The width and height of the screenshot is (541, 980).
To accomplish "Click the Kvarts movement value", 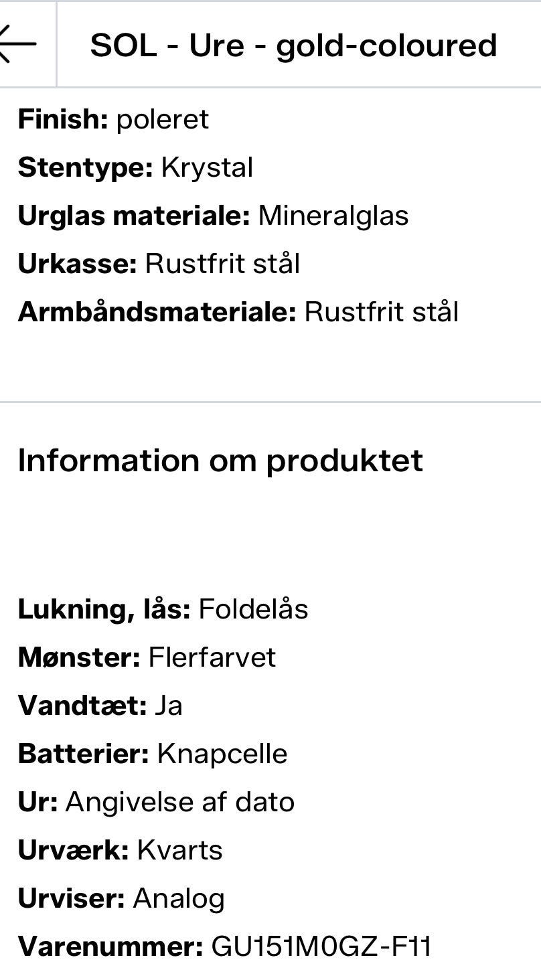I will 180,851.
